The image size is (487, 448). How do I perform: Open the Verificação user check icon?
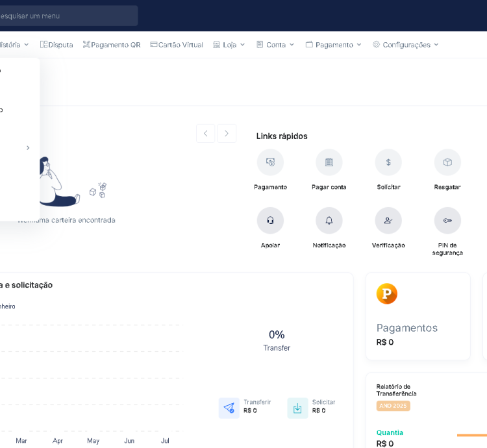[x=388, y=221]
